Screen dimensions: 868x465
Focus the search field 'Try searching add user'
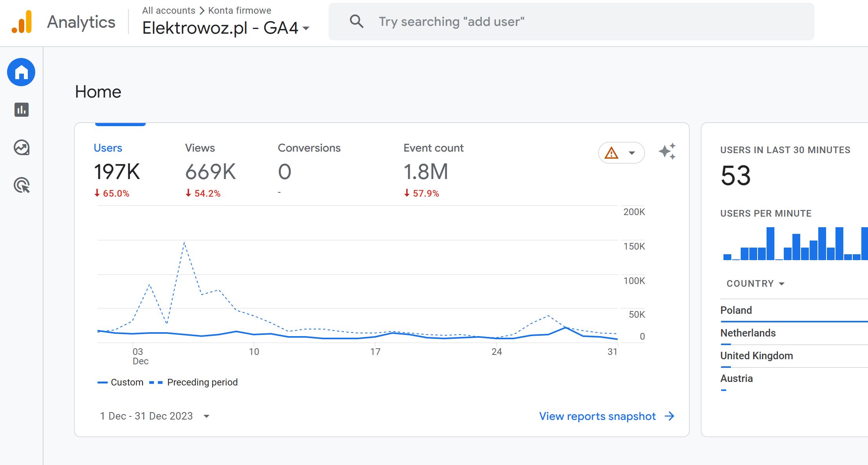571,22
